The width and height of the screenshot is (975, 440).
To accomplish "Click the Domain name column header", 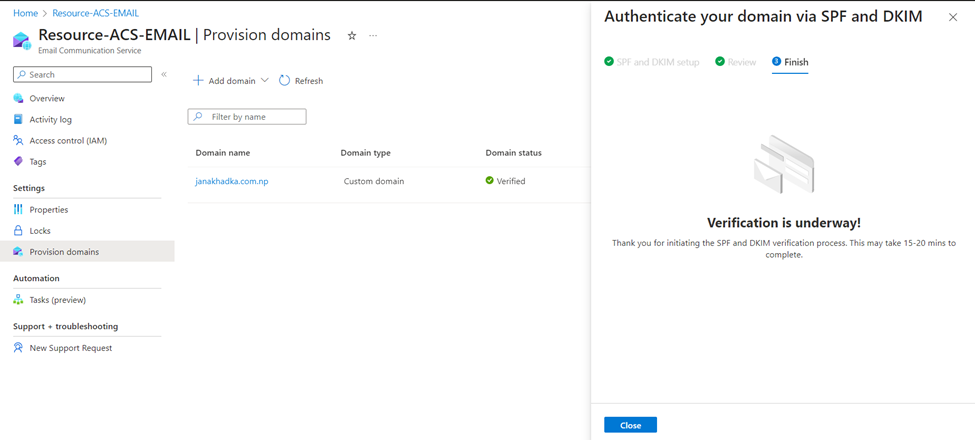I will (223, 153).
